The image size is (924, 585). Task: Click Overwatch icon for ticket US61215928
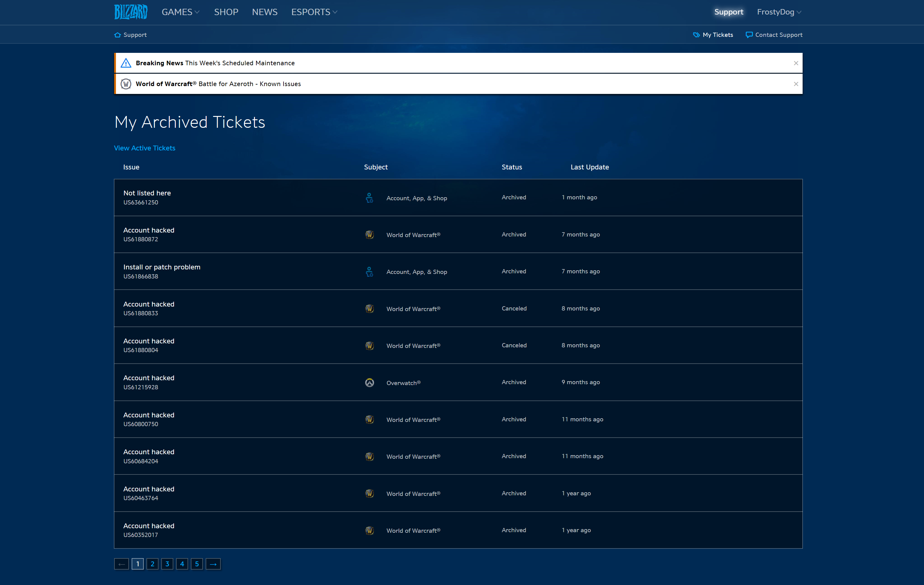coord(370,383)
